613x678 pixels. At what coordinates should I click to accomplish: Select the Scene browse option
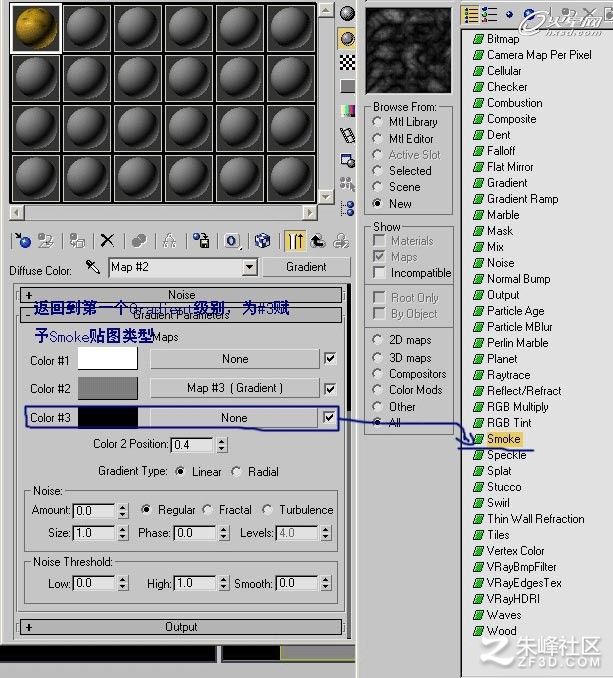click(377, 187)
